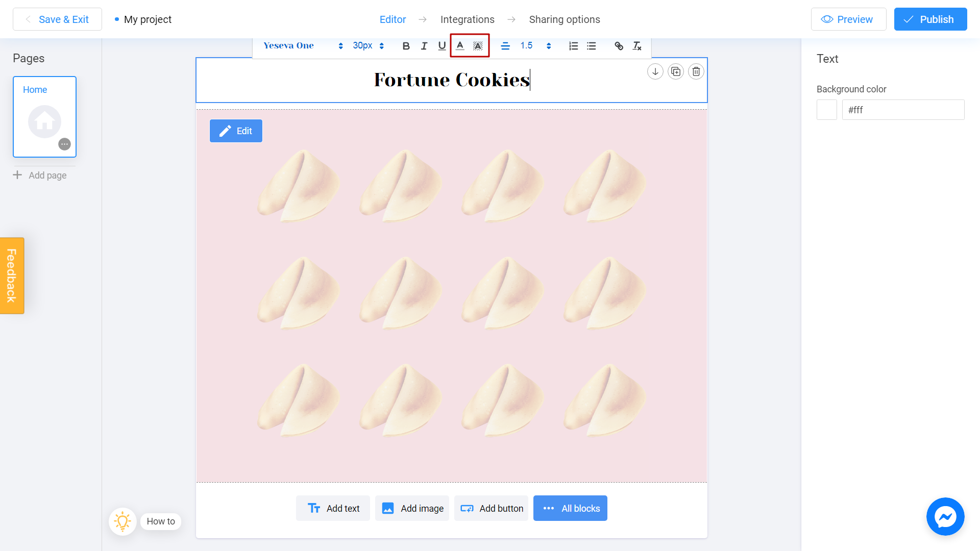
Task: Click the Fortune Cookies title text field
Action: pyautogui.click(x=452, y=80)
